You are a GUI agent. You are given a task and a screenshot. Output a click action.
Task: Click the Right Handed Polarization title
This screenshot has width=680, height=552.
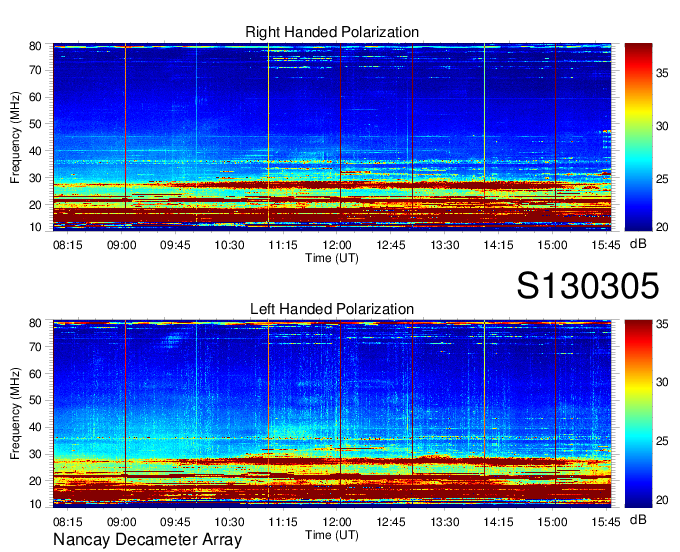click(332, 32)
